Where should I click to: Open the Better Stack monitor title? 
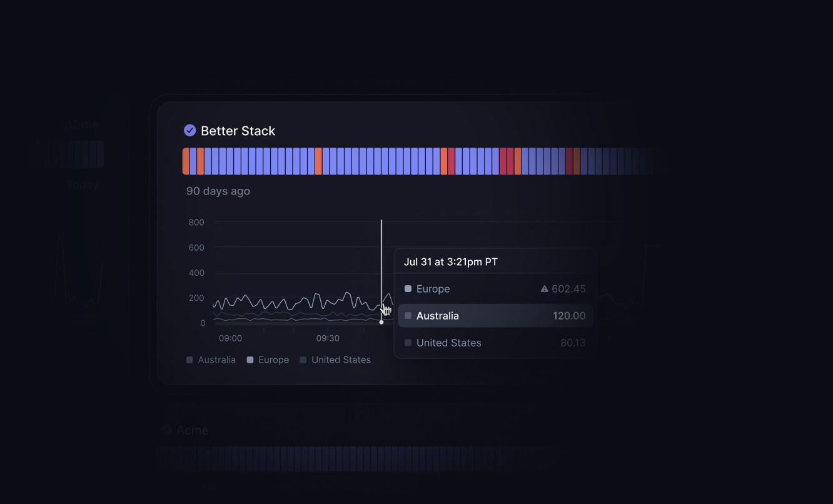pyautogui.click(x=238, y=131)
